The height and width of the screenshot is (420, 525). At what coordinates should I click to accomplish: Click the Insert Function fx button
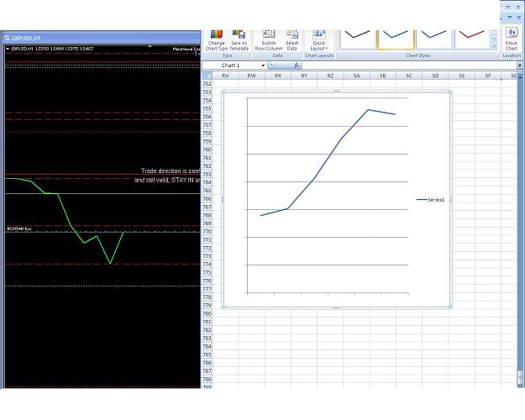click(297, 66)
